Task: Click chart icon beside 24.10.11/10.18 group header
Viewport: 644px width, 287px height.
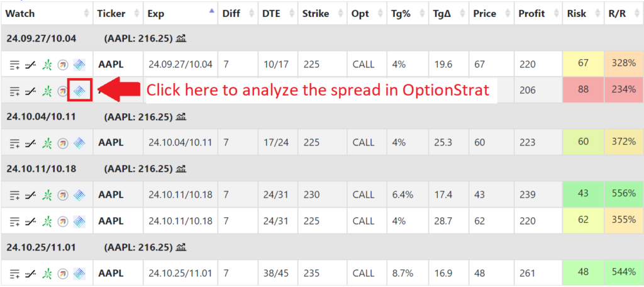Action: click(181, 169)
